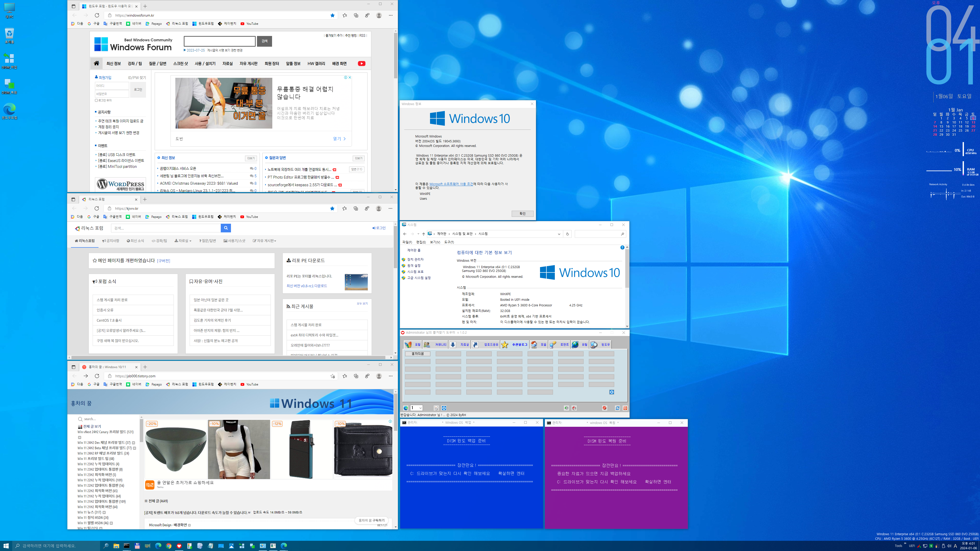Click the 로그인 link on 리눅스 포럼

pyautogui.click(x=379, y=228)
